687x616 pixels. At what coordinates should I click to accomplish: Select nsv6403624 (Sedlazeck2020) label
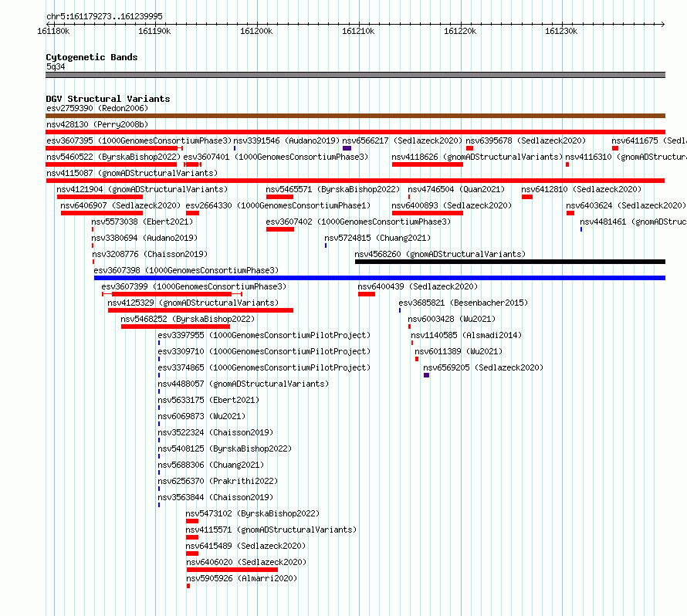click(x=626, y=205)
